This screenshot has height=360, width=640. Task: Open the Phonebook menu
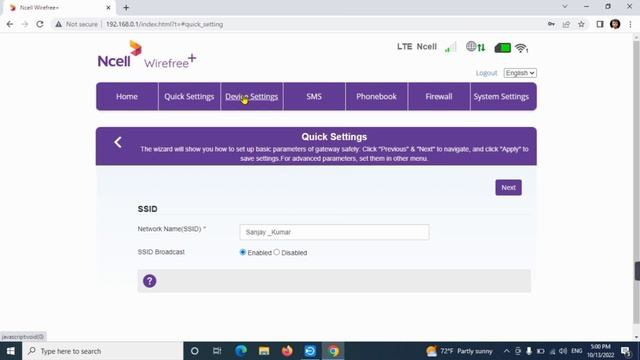(376, 96)
